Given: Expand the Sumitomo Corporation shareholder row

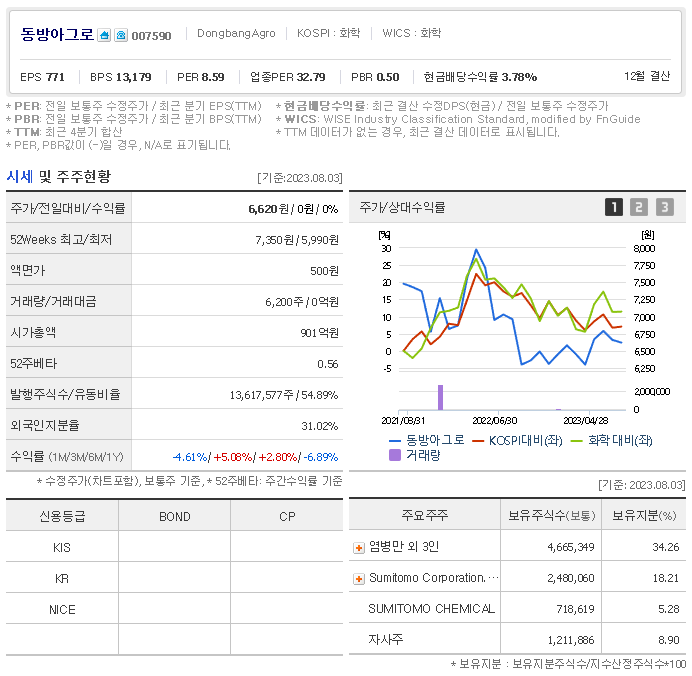Looking at the screenshot, I should [x=359, y=578].
